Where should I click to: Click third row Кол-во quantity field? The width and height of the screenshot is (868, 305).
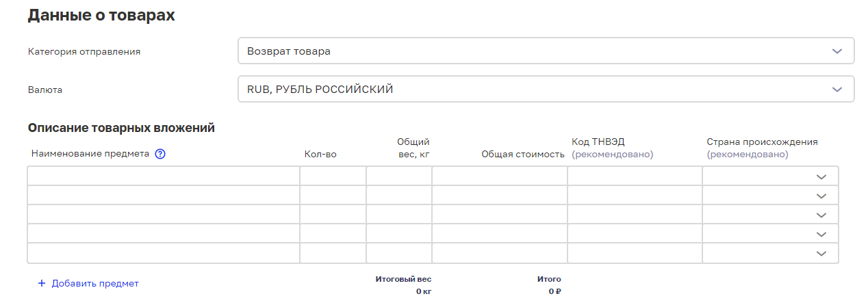(x=333, y=214)
